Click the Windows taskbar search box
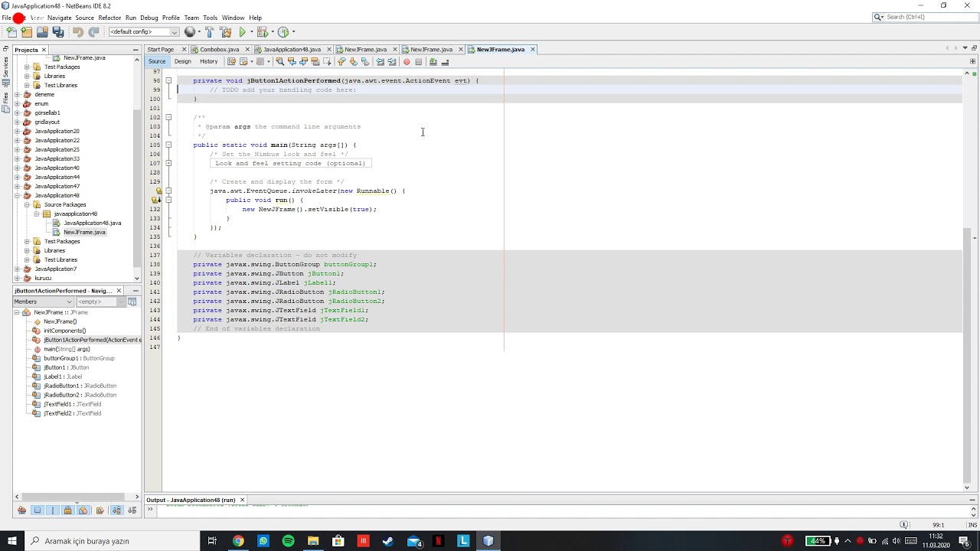 pyautogui.click(x=111, y=541)
